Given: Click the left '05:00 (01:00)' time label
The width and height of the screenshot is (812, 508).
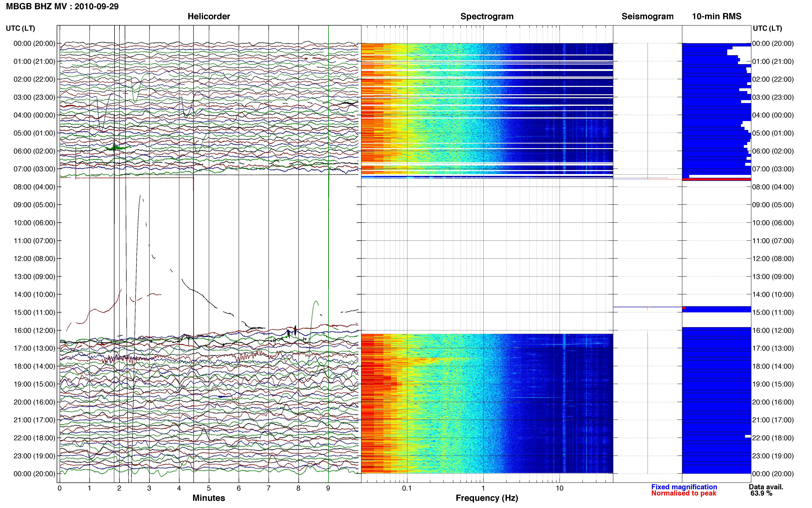Looking at the screenshot, I should (34, 133).
